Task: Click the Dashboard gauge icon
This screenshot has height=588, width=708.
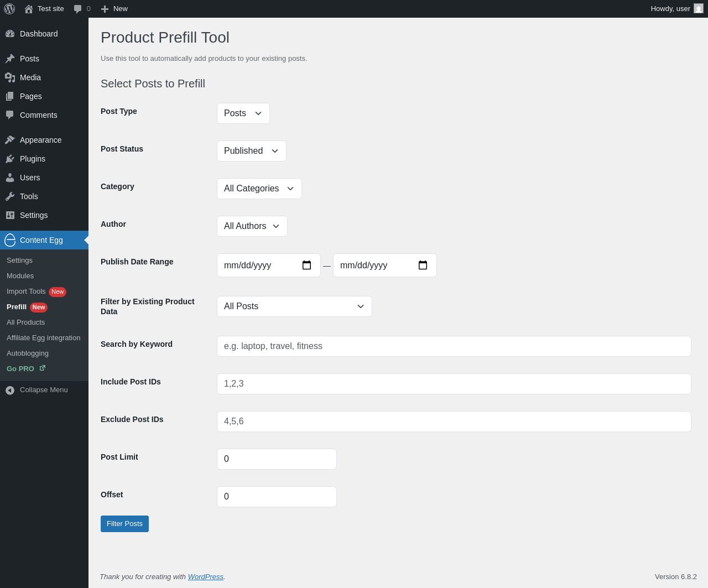Action: coord(10,34)
